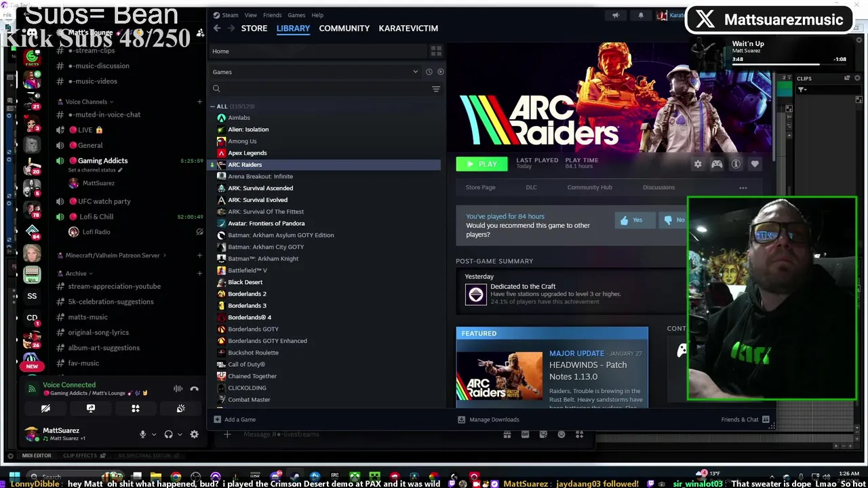The width and height of the screenshot is (868, 488).
Task: Open the Store Page link
Action: pos(480,187)
